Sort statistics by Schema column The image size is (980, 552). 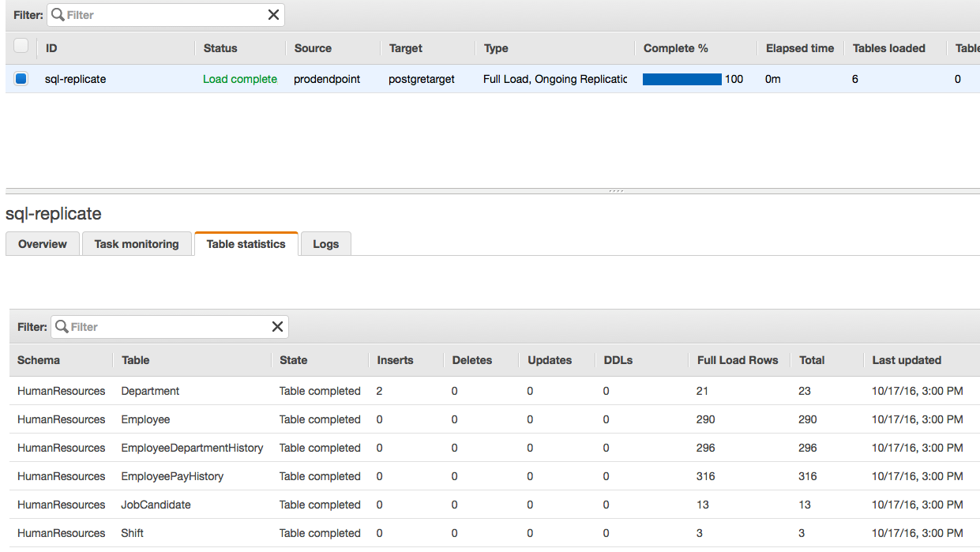tap(39, 360)
